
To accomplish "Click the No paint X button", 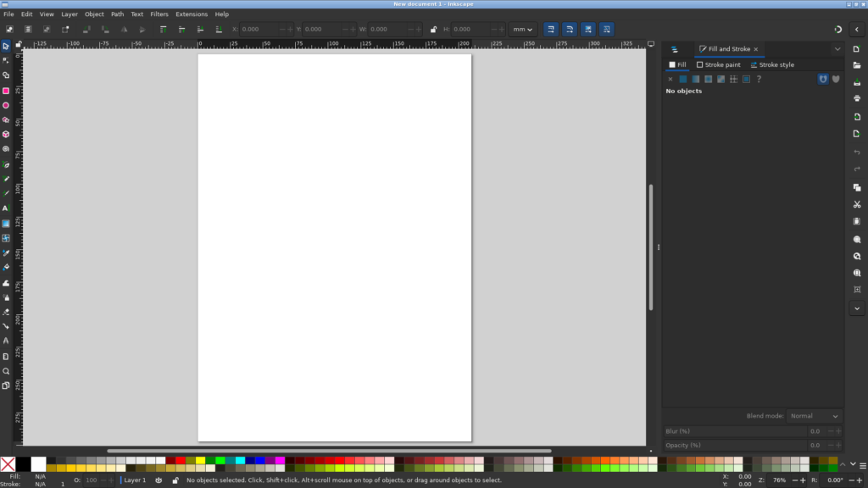I will 670,79.
